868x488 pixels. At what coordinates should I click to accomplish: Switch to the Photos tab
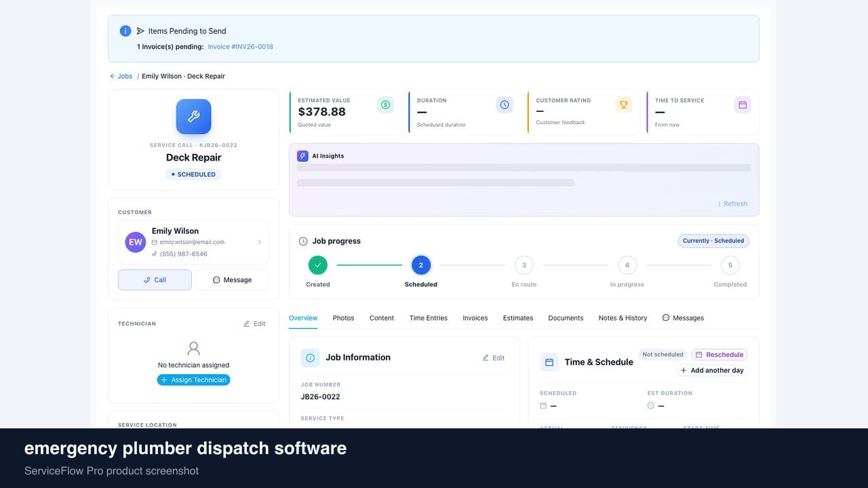pos(343,318)
